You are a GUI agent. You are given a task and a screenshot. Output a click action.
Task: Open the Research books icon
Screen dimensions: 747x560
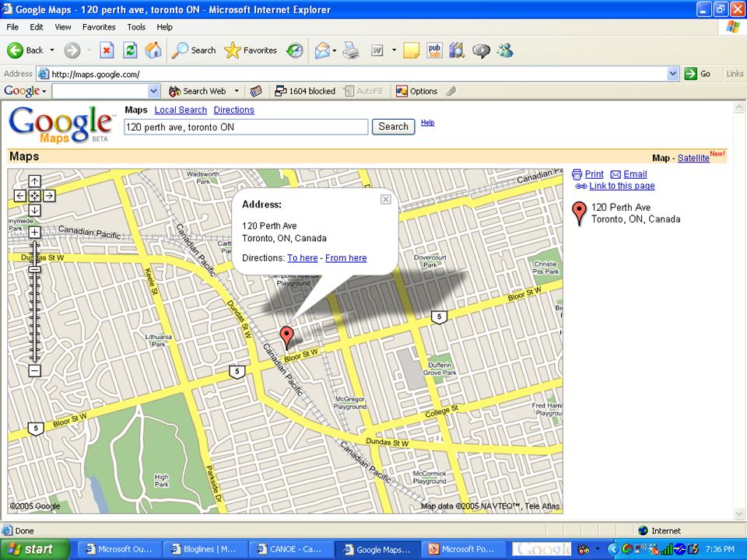pos(457,50)
